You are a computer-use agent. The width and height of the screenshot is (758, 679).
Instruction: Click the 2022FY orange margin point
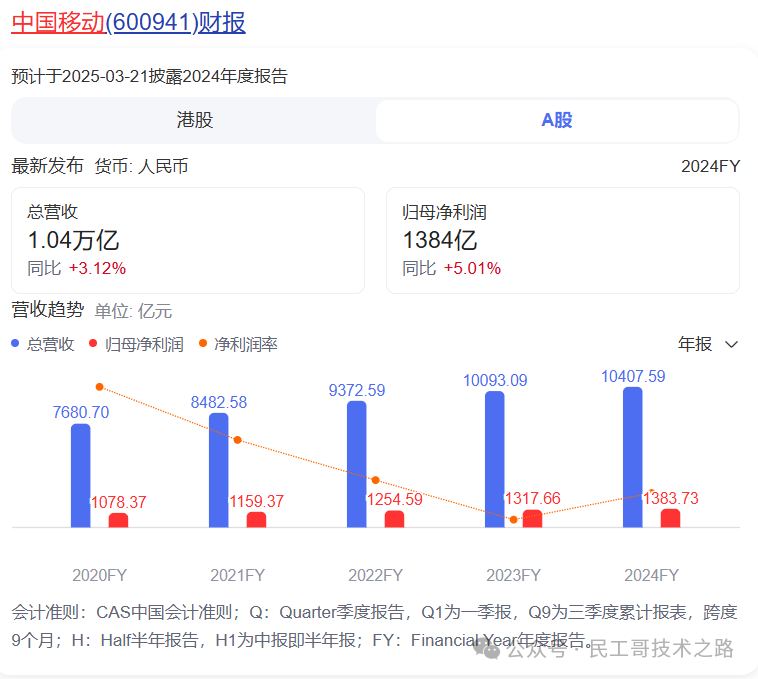tap(376, 480)
